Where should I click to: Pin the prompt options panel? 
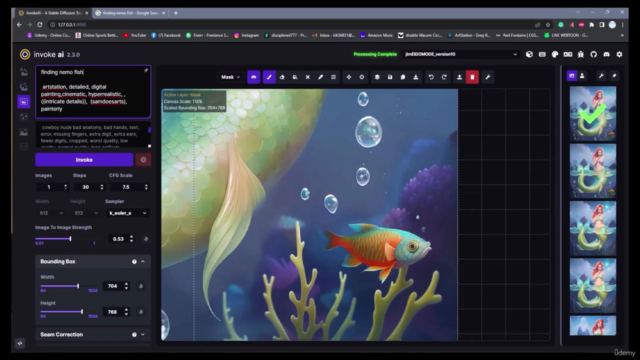146,71
